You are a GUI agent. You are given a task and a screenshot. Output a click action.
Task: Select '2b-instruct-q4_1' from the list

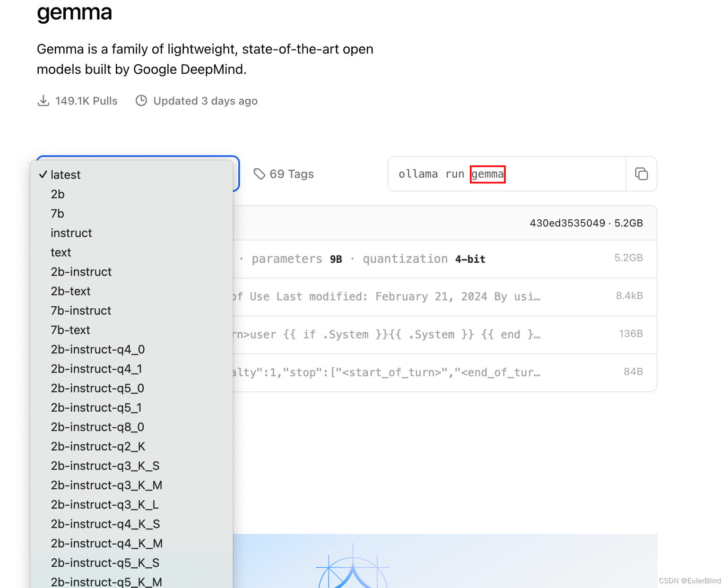click(x=131, y=368)
